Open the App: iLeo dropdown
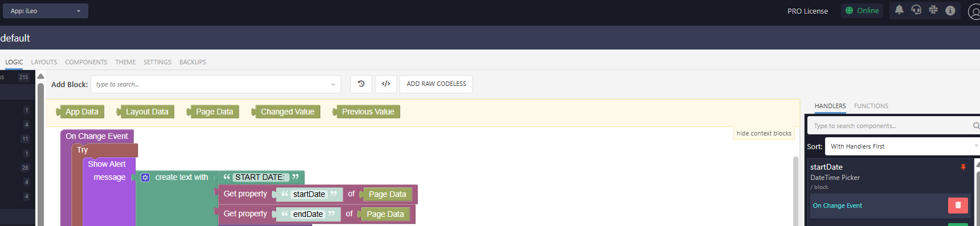Screen dimensions: 980x226 [46, 11]
